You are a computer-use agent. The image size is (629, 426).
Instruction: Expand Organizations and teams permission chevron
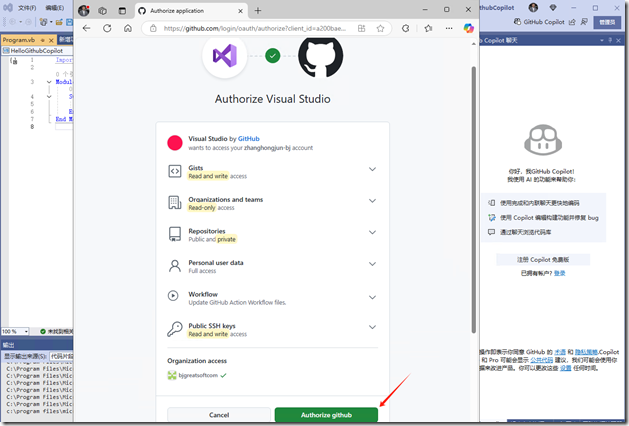coord(372,201)
